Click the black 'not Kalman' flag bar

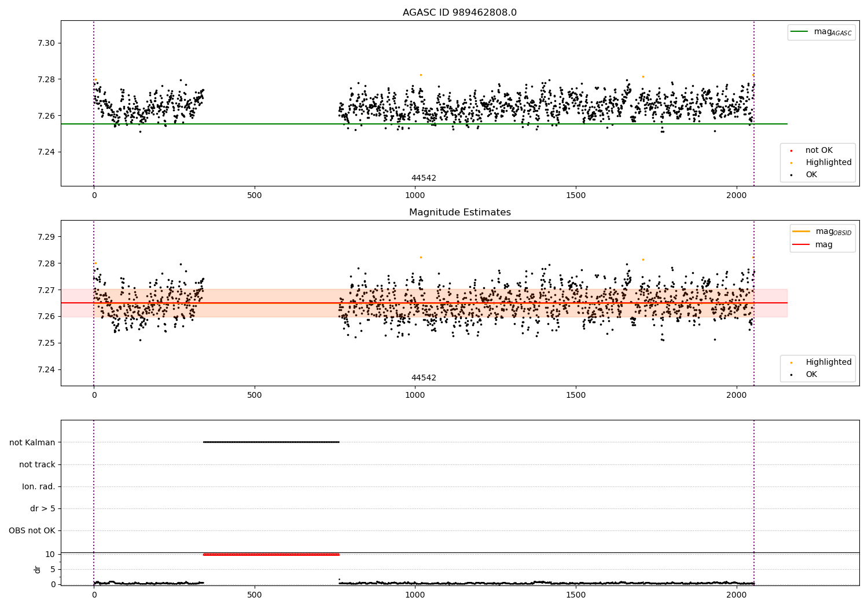pyautogui.click(x=271, y=442)
